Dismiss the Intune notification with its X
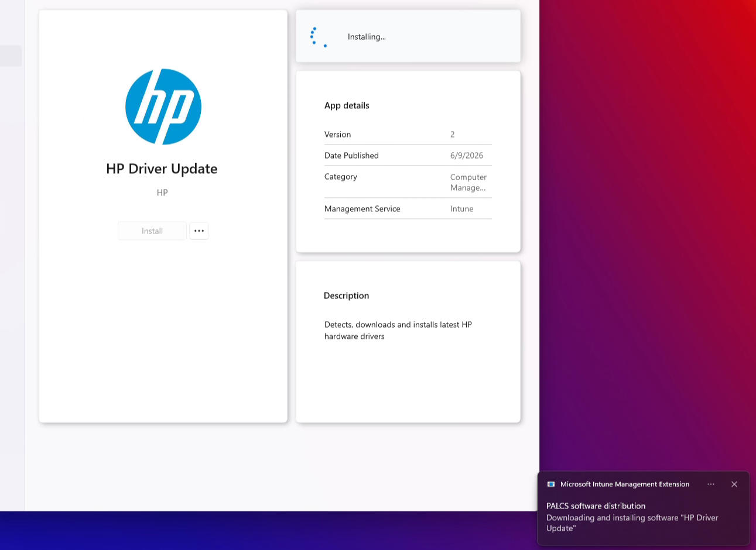The width and height of the screenshot is (756, 550). (734, 484)
